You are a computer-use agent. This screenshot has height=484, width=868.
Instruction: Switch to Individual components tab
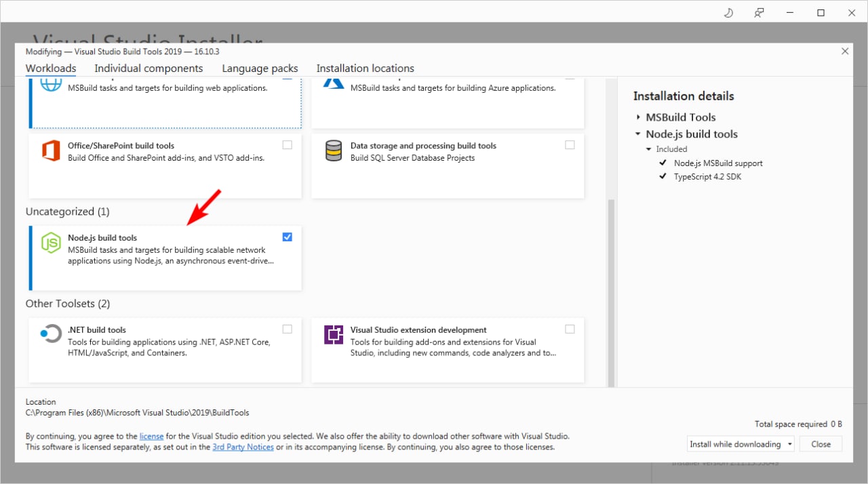point(149,68)
